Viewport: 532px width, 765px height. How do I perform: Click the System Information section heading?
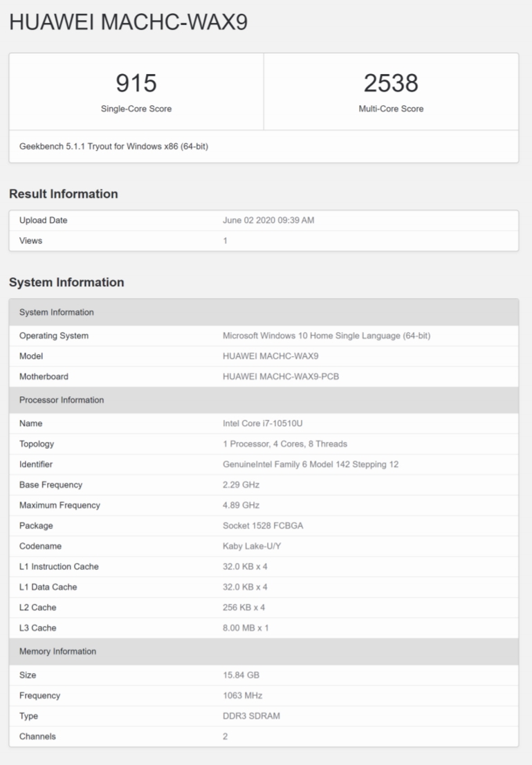pos(66,282)
